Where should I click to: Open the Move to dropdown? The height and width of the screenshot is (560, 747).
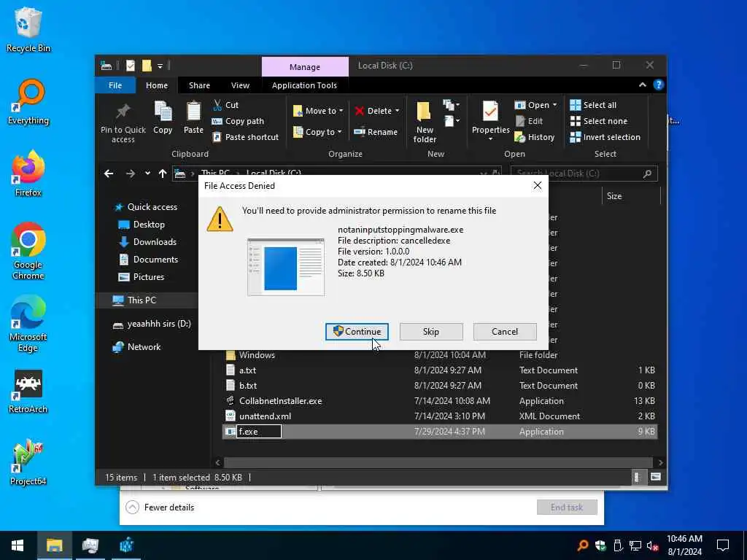point(318,111)
